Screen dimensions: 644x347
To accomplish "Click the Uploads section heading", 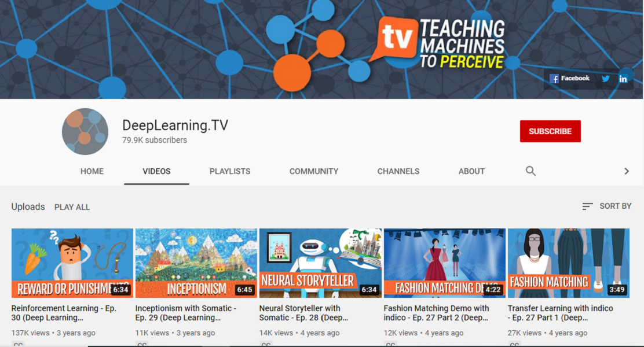I will point(28,206).
